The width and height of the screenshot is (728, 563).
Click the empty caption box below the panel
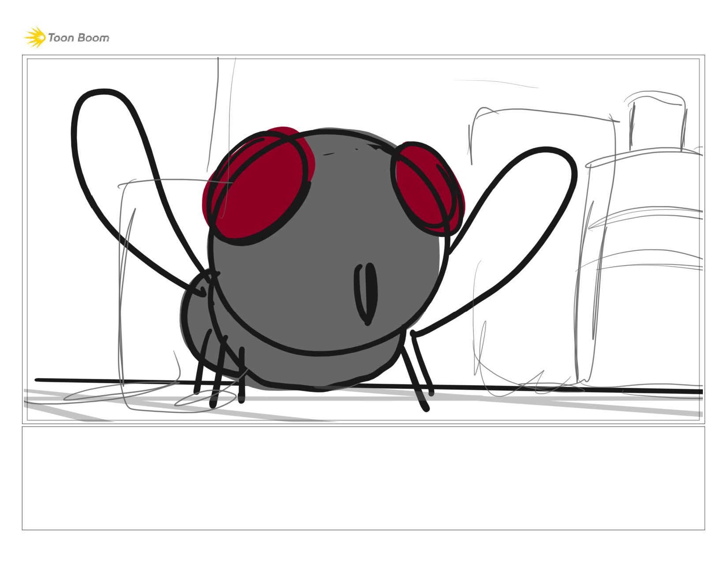click(x=363, y=478)
